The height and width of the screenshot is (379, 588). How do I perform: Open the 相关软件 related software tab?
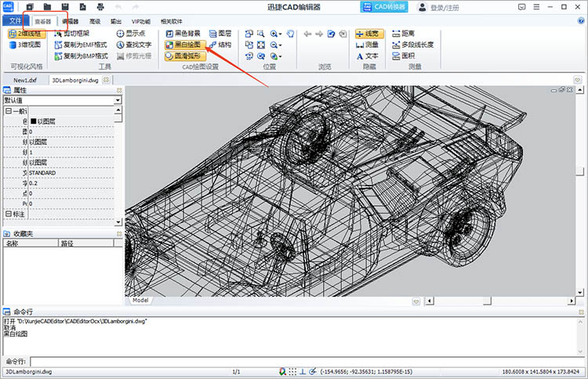click(x=172, y=21)
